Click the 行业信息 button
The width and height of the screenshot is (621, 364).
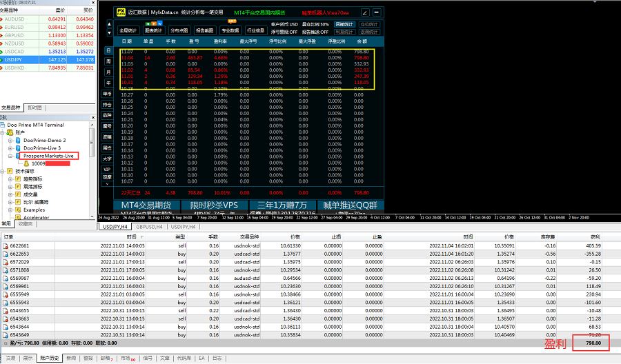(x=255, y=30)
